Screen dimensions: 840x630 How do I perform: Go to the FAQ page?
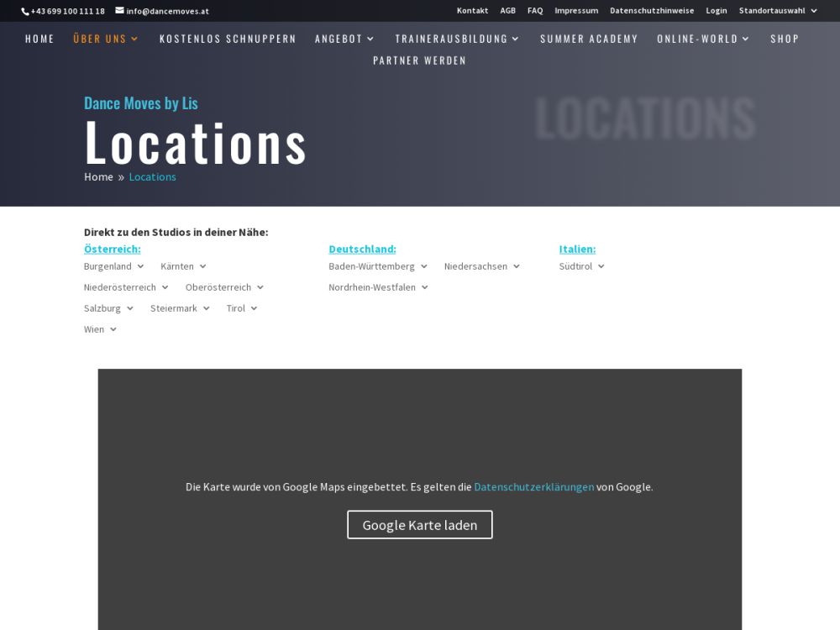[x=534, y=11]
